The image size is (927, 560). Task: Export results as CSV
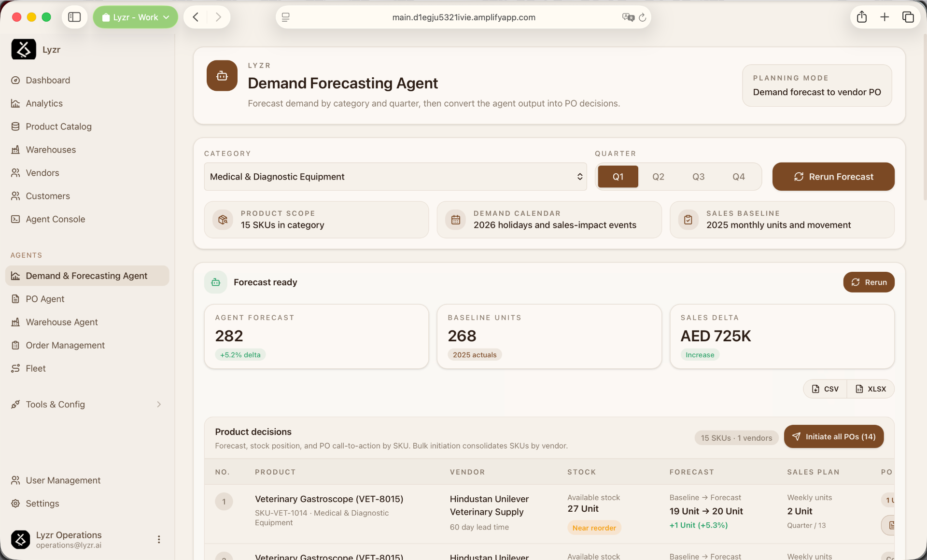(x=825, y=389)
